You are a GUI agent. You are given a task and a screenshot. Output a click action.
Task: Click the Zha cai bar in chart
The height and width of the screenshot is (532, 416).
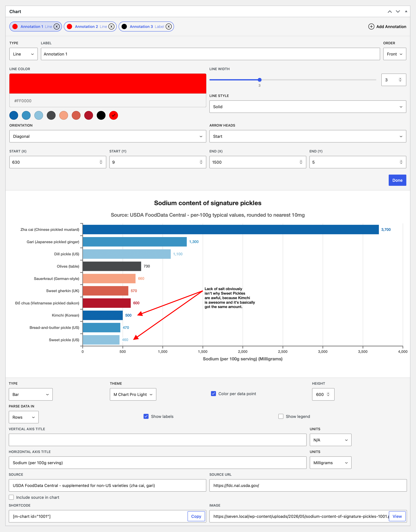pyautogui.click(x=231, y=229)
